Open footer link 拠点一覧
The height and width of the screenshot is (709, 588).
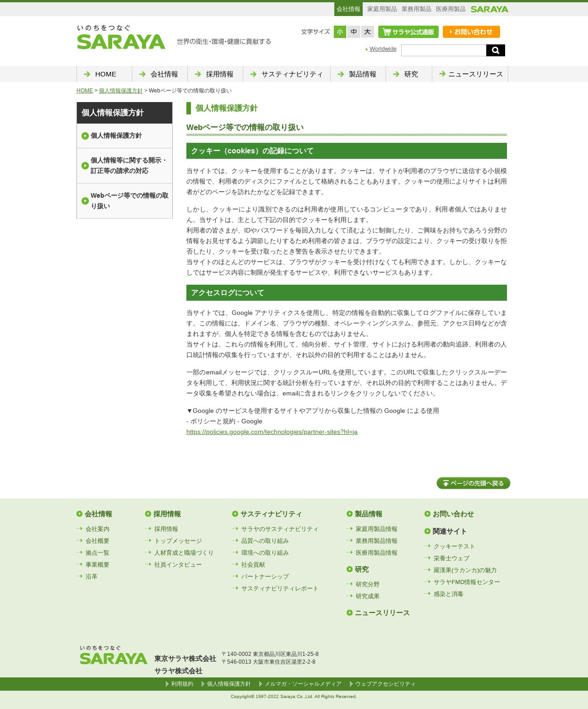98,552
